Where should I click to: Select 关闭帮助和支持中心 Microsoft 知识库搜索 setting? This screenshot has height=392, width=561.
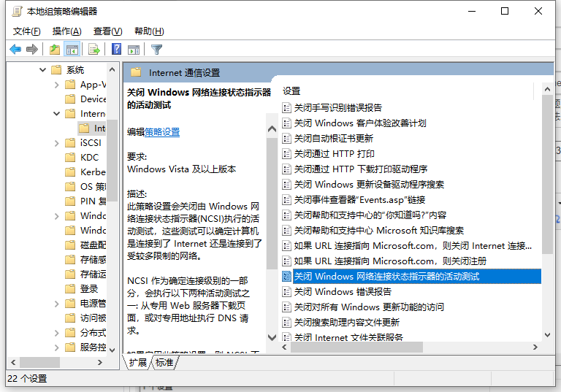point(379,231)
